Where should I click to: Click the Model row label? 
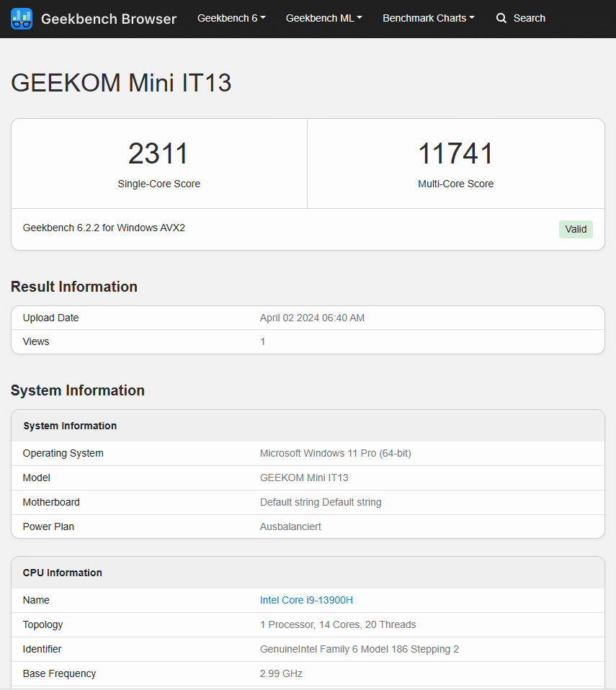(x=37, y=478)
